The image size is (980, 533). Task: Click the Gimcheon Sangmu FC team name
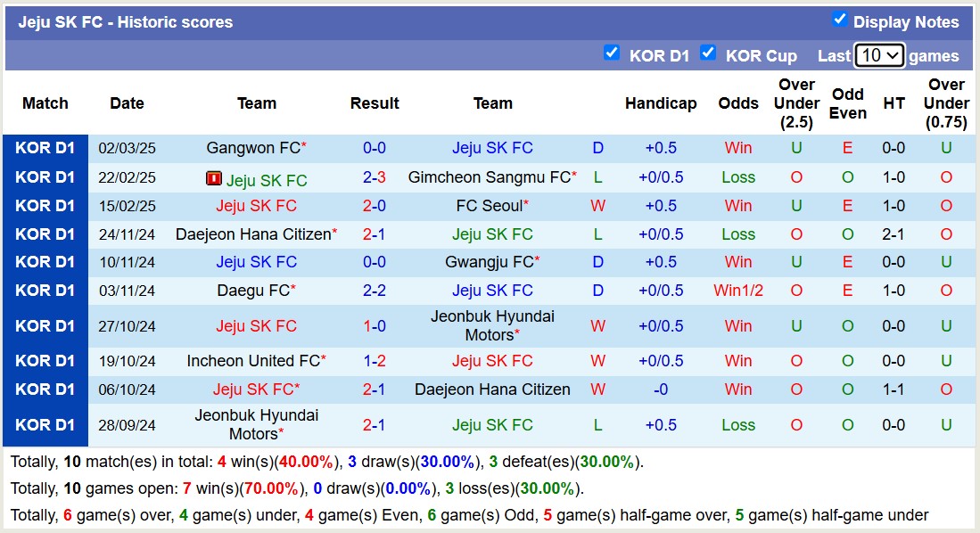coord(489,177)
